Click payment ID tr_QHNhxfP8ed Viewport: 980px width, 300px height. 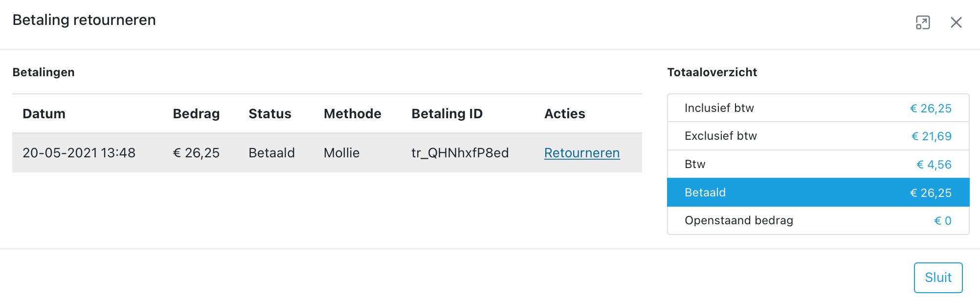point(460,153)
